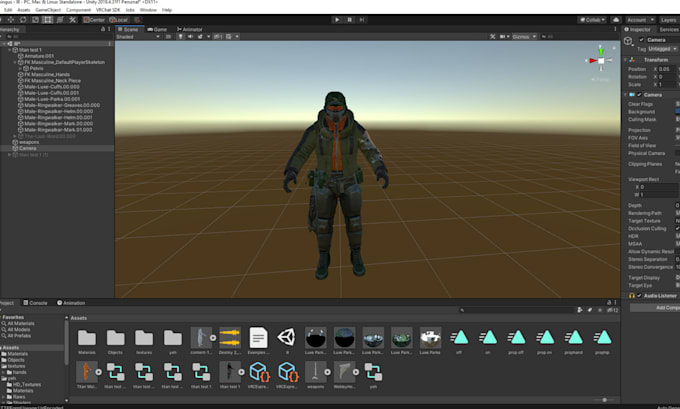680x409 pixels.
Task: Toggle the scene effects icon
Action: coord(200,37)
